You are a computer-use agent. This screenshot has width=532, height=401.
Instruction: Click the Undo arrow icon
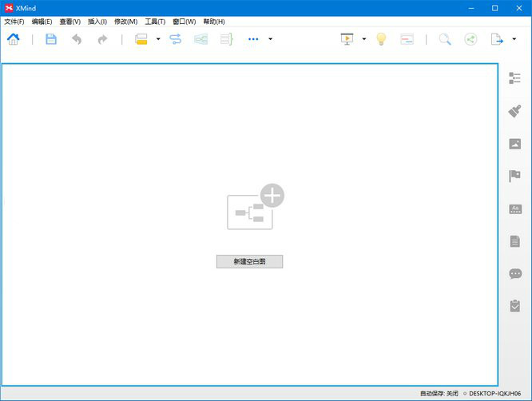tap(77, 39)
